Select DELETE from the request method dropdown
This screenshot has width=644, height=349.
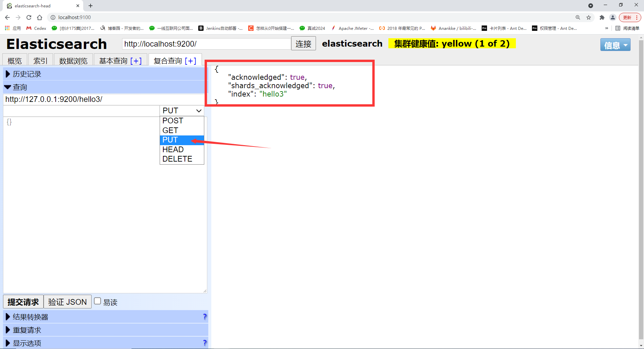(176, 159)
